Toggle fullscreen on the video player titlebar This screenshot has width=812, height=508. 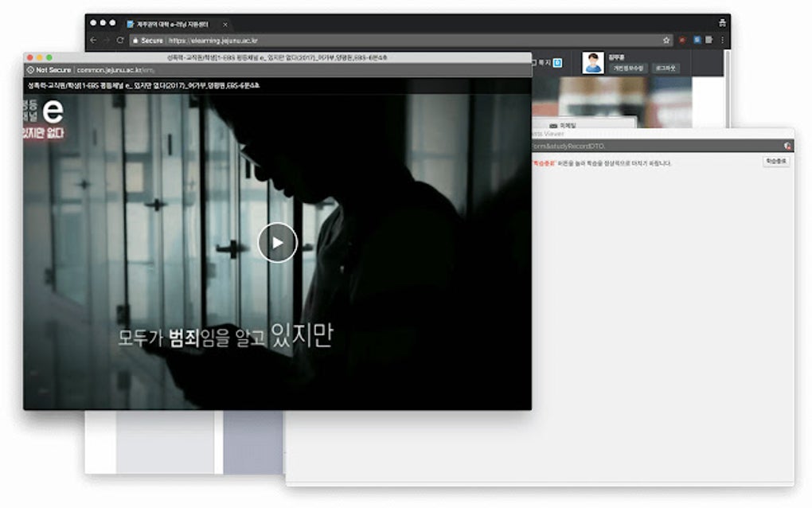(x=47, y=57)
